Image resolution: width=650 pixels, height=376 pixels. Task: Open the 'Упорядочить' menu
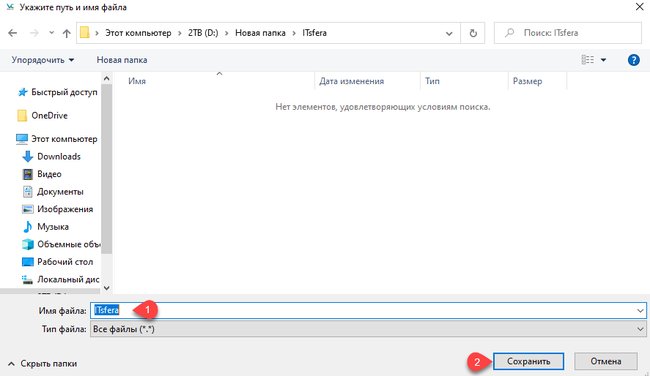click(x=43, y=60)
